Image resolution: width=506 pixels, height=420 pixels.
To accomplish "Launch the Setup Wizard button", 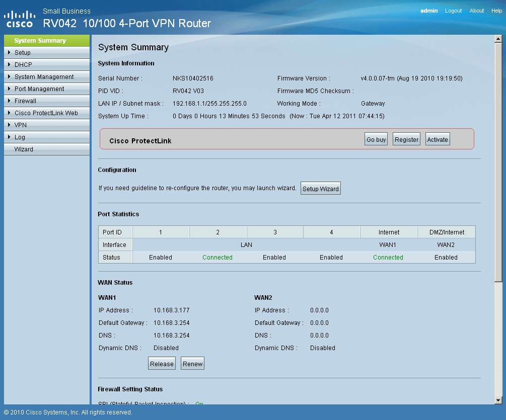I will 320,189.
